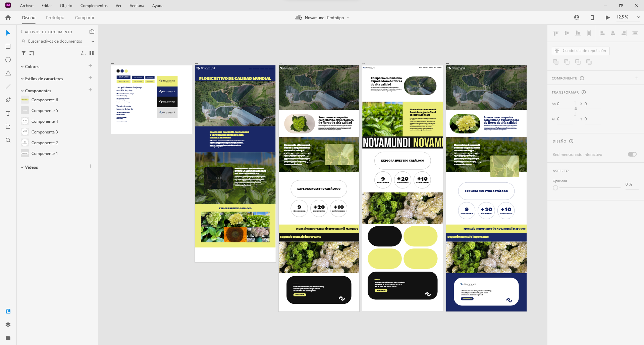Open the Layers panel icon
Screen dimensions: 644x345
8,325
